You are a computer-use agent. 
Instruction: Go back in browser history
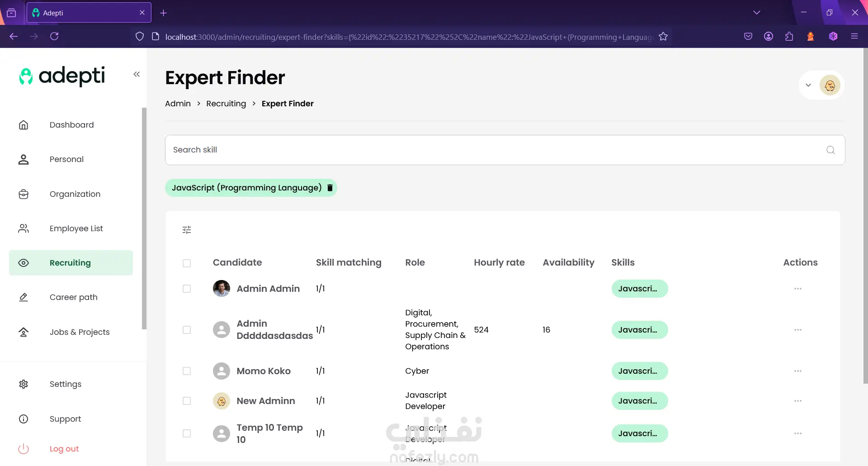tap(14, 36)
